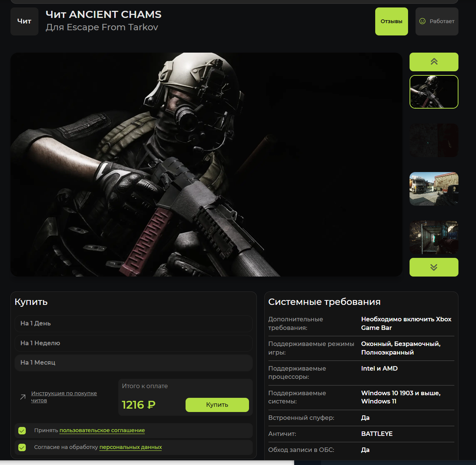The width and height of the screenshot is (476, 465).
Task: Click the arrow icon beside Инструкция по покупке
Action: [23, 397]
